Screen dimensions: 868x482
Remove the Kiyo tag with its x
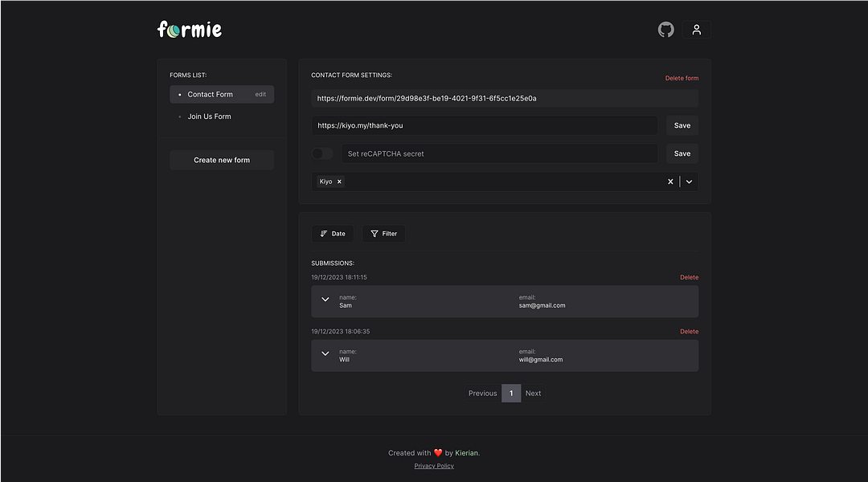[x=339, y=182]
